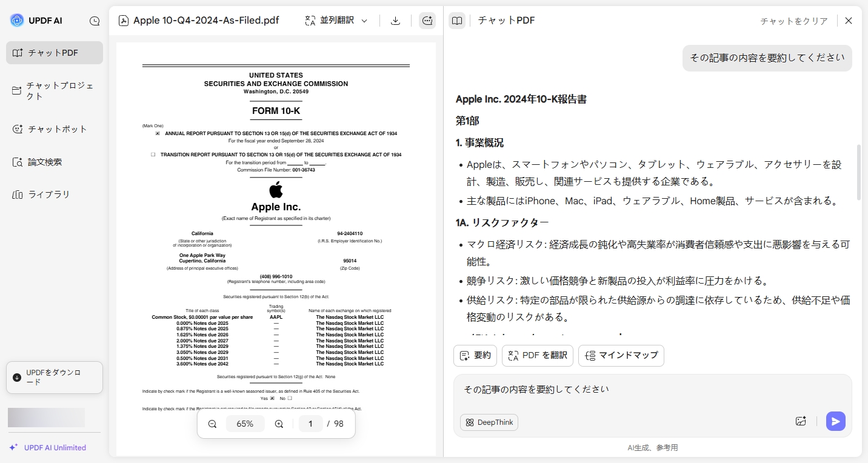Screen dimensions: 868x463
Task: Click the chat message input field
Action: click(x=653, y=390)
